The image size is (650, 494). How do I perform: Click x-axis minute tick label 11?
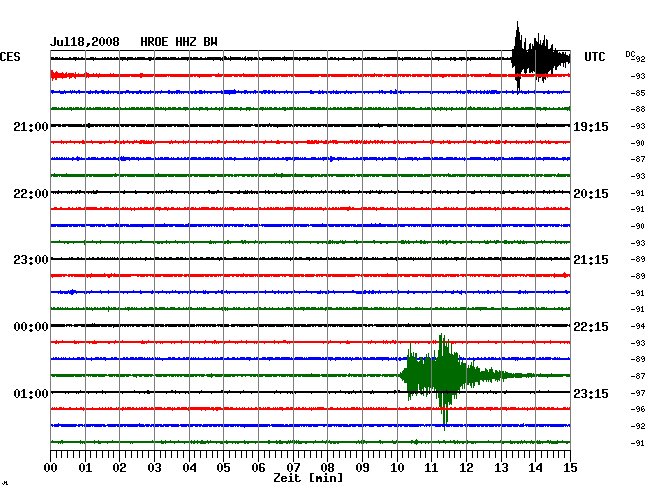[431, 468]
